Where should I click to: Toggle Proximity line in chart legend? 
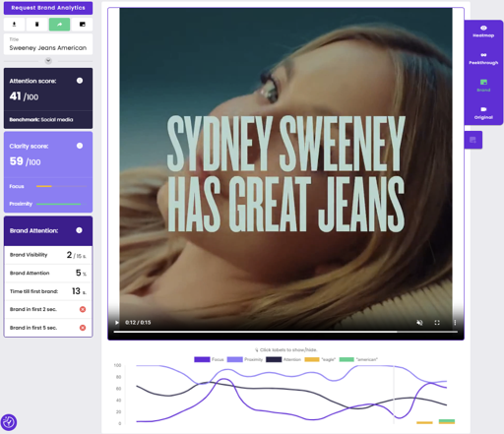(245, 359)
